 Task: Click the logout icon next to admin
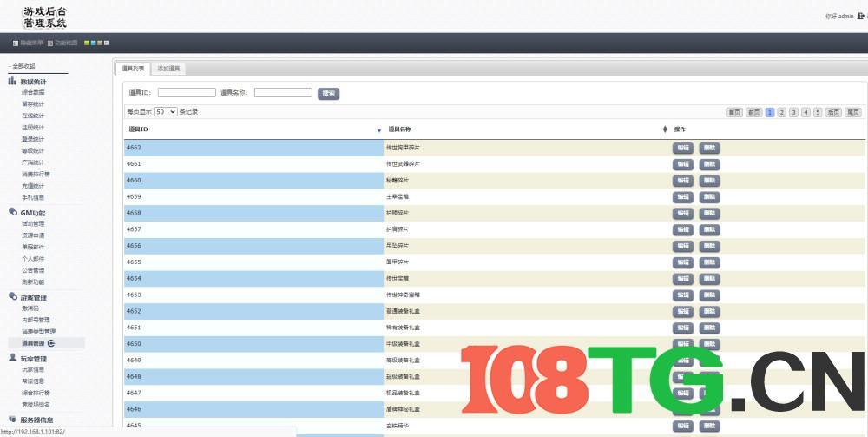tap(860, 16)
